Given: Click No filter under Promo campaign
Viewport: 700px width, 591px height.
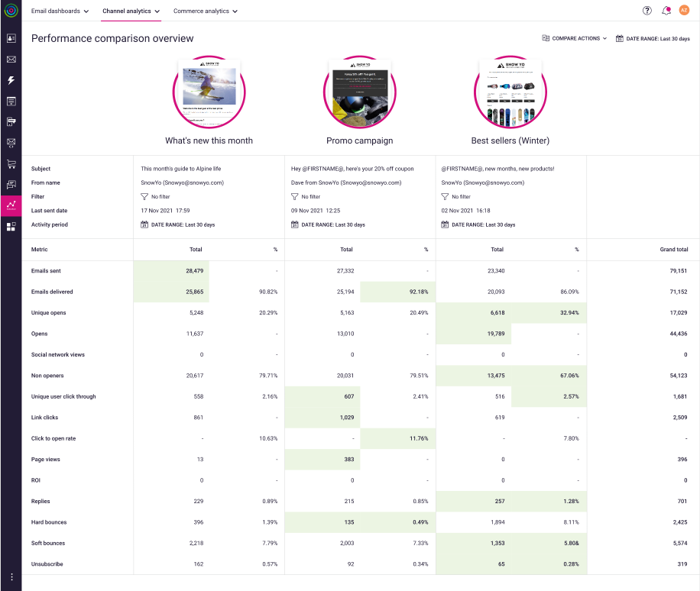Looking at the screenshot, I should 309,196.
